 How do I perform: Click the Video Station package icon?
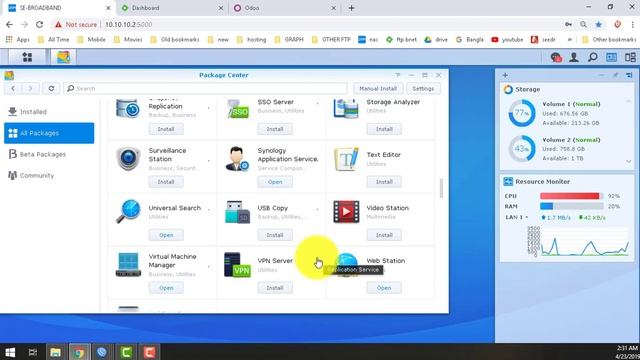click(346, 211)
